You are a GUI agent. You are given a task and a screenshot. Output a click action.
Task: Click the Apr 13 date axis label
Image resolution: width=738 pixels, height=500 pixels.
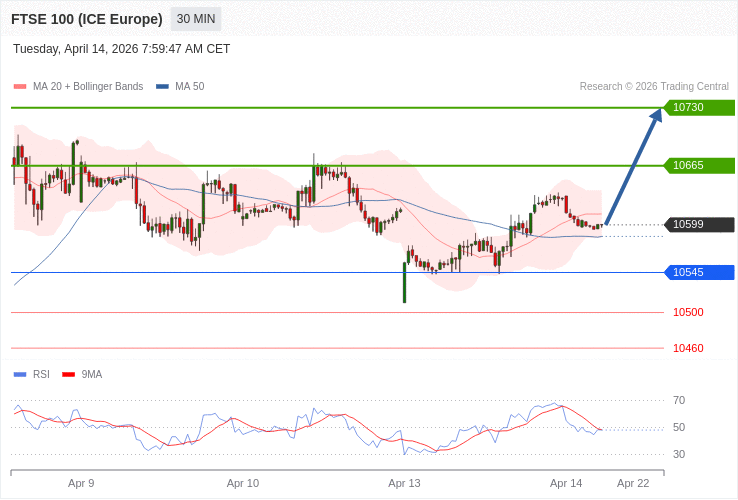pos(404,484)
